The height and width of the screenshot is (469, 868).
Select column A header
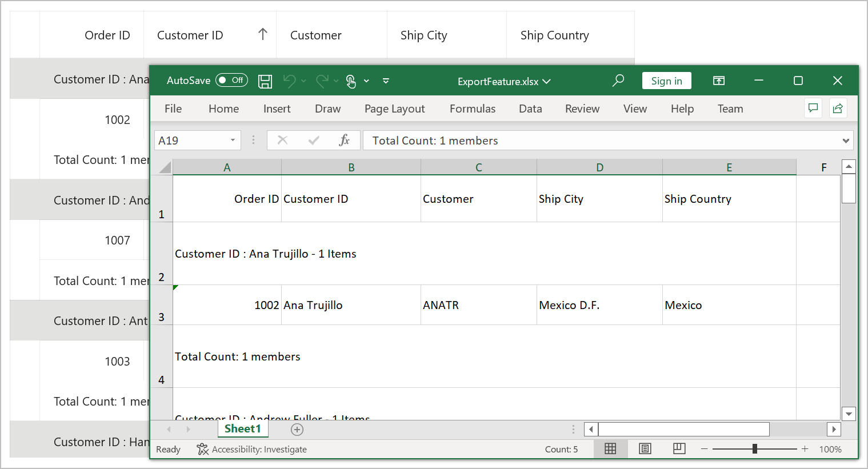click(227, 167)
